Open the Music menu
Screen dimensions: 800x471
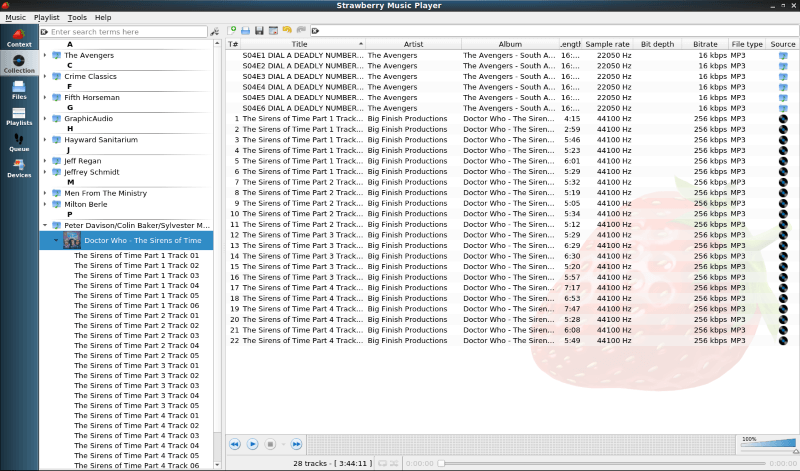[x=15, y=17]
